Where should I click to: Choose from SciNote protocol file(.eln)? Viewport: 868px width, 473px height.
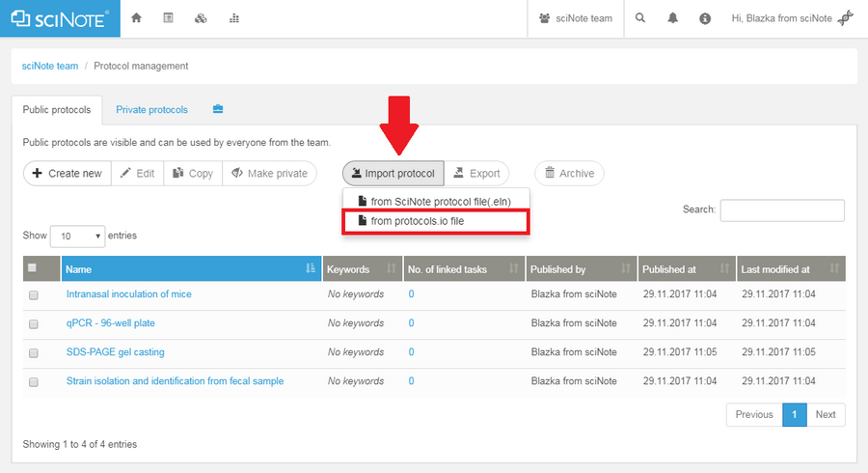coord(436,201)
